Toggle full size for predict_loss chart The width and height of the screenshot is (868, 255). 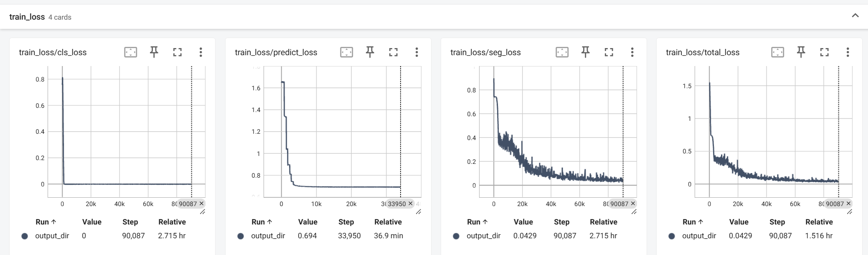click(x=393, y=52)
